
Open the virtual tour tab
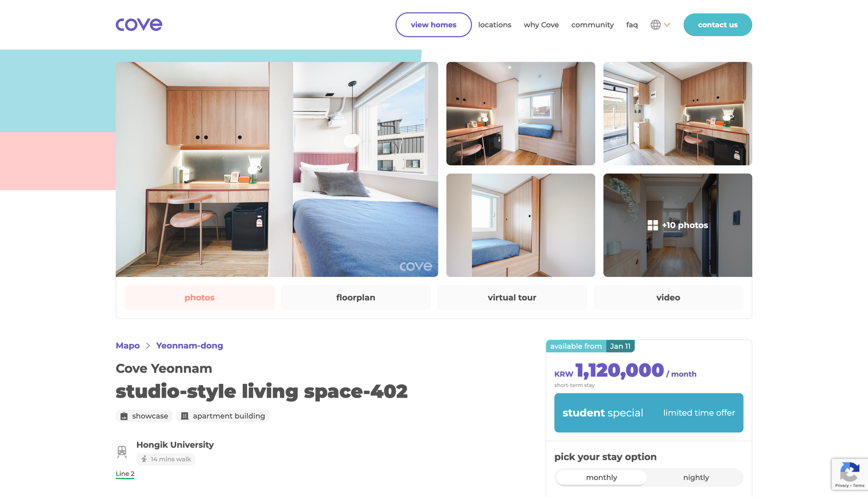[512, 297]
